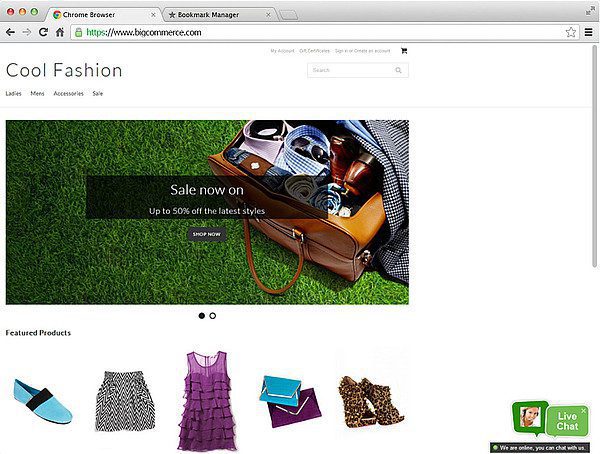The image size is (600, 454).
Task: Close the Live Chat popup
Action: coord(583,410)
